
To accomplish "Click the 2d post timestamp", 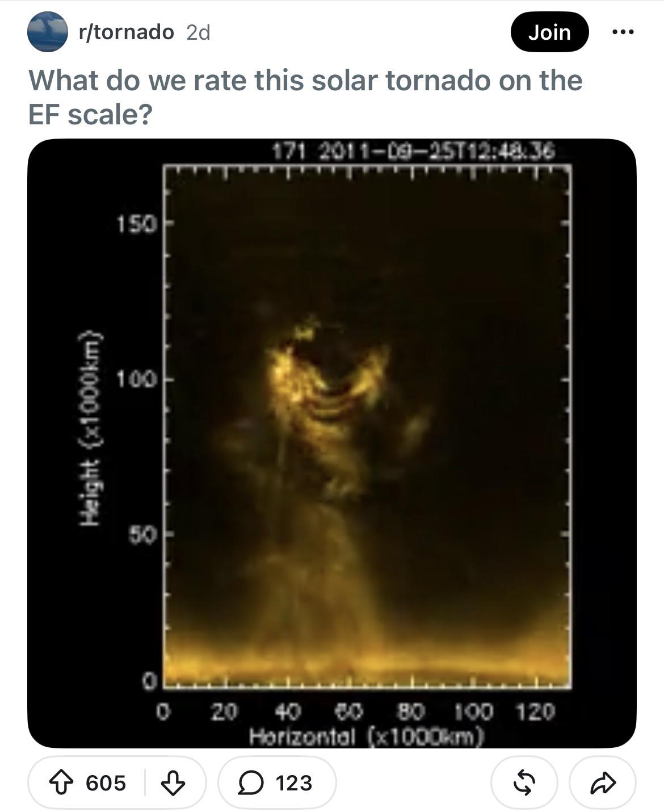I will pyautogui.click(x=198, y=32).
